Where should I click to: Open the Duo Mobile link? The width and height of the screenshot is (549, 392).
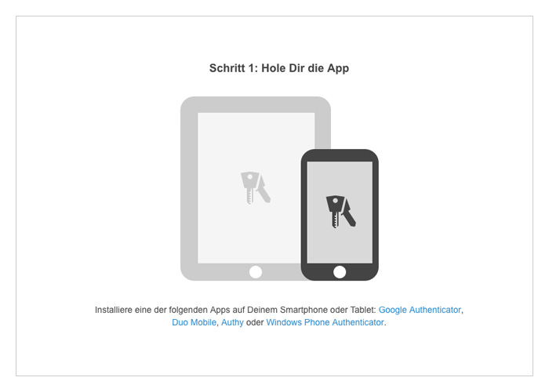(194, 322)
